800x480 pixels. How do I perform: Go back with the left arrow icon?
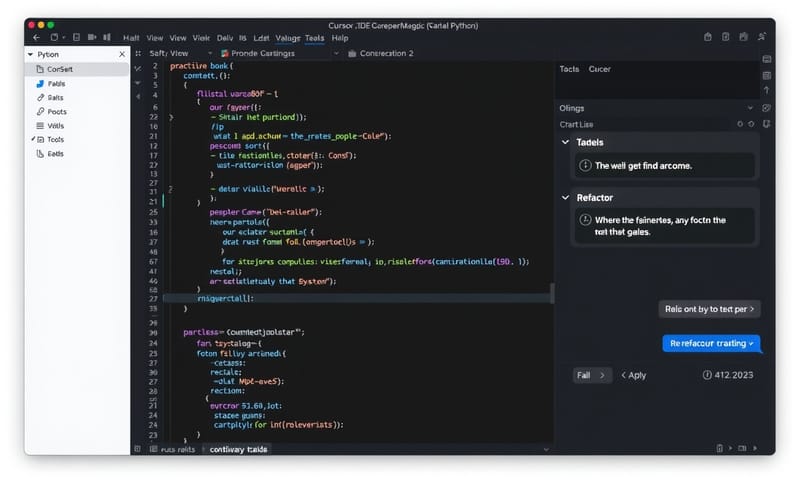pyautogui.click(x=36, y=38)
